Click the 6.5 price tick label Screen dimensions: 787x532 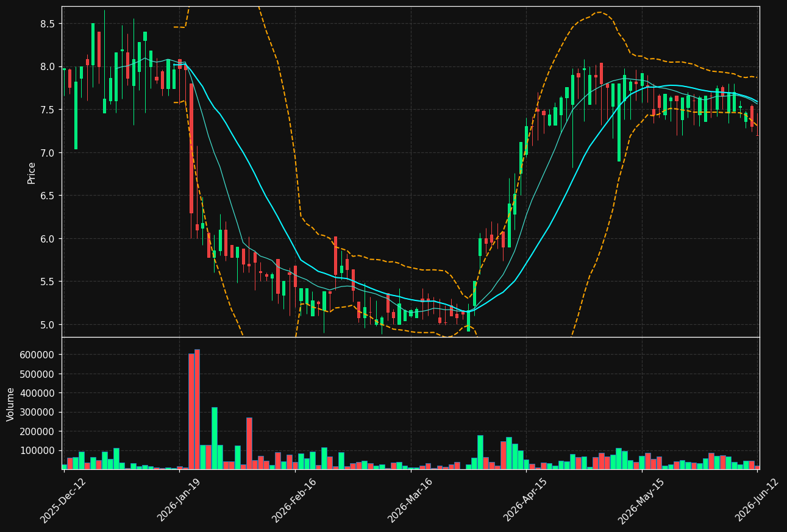(x=47, y=196)
